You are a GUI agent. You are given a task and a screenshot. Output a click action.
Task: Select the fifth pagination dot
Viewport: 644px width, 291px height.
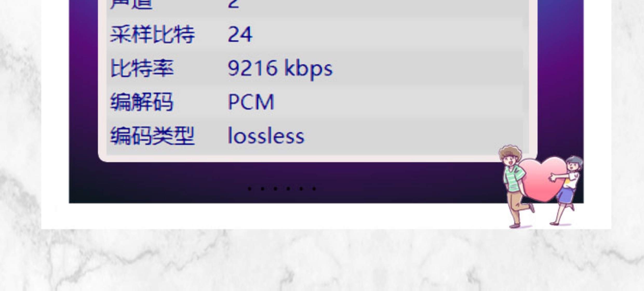301,189
